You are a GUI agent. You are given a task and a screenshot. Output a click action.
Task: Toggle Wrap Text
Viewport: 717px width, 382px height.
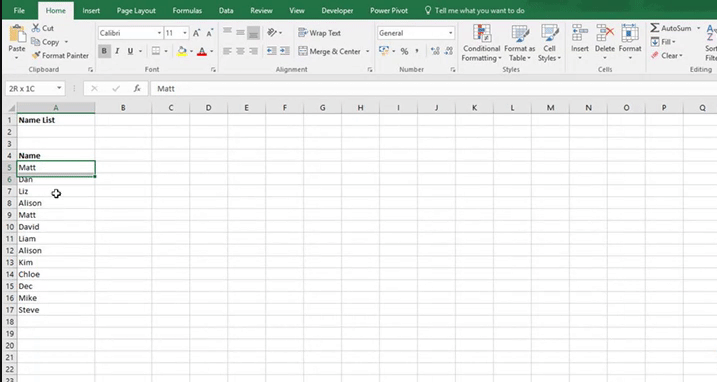coord(319,33)
